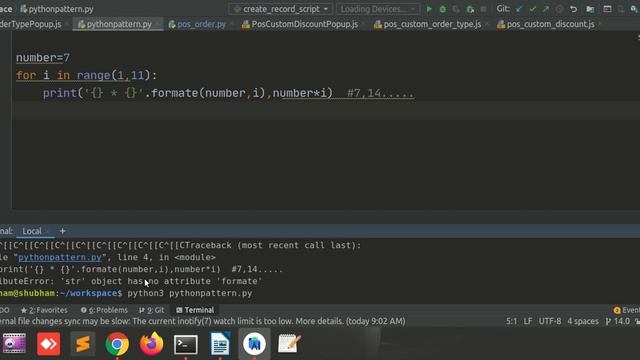Click the 5:1 line-column indicator
640x360 pixels.
[511, 321]
